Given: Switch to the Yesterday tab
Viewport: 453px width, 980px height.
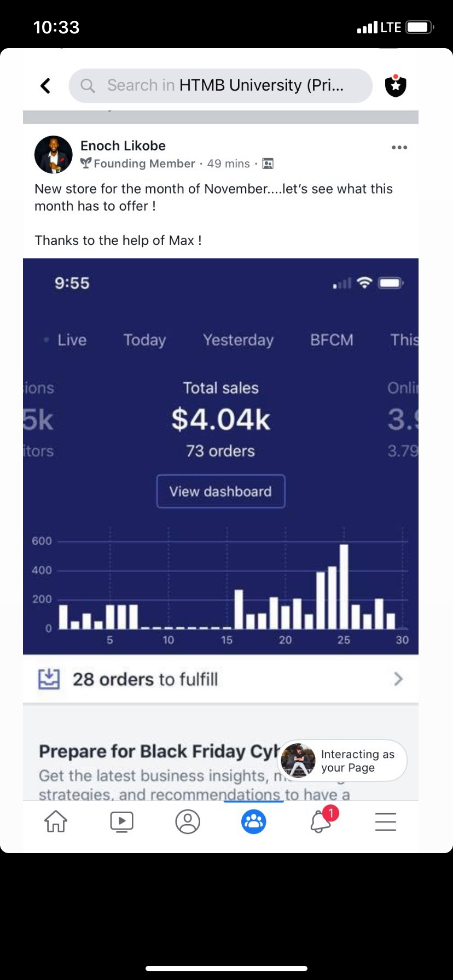Looking at the screenshot, I should click(x=238, y=340).
